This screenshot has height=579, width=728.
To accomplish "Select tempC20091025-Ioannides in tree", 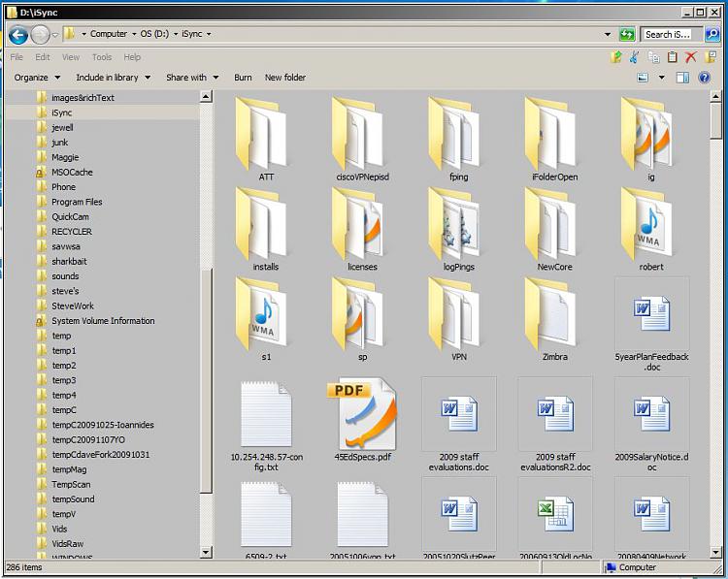I will pos(103,425).
